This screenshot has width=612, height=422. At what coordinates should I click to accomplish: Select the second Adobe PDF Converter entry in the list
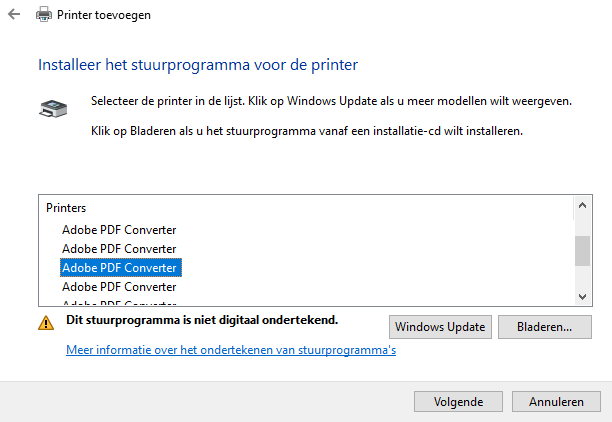pyautogui.click(x=119, y=248)
